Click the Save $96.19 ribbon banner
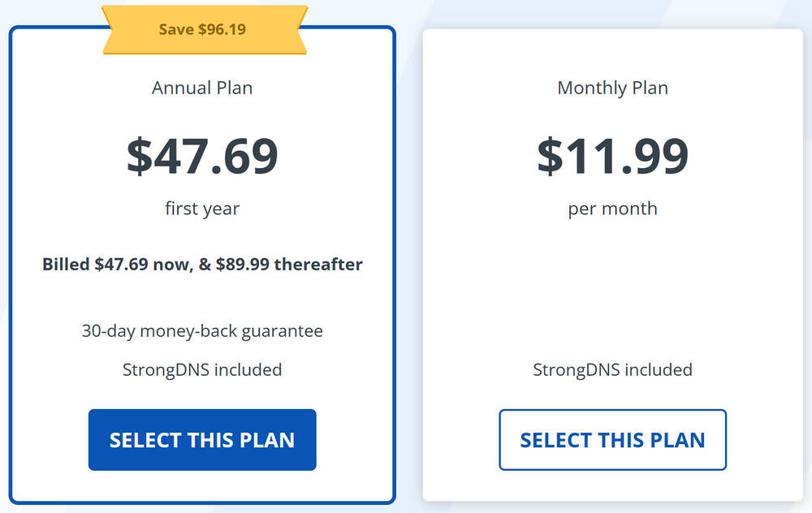Image resolution: width=812 pixels, height=513 pixels. (x=203, y=30)
